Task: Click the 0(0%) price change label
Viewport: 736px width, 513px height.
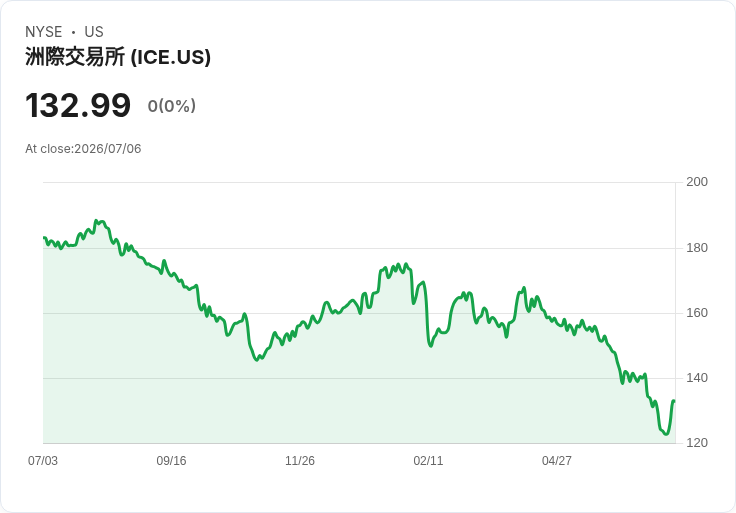Action: 172,106
